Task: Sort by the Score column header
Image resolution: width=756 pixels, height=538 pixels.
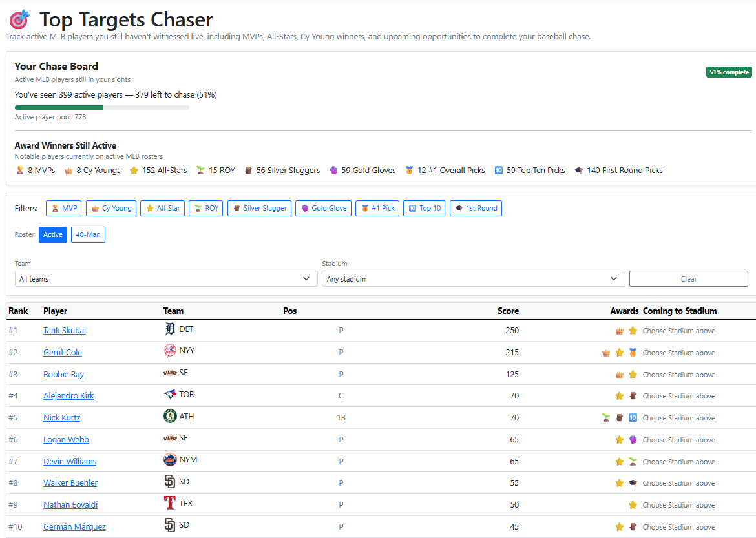Action: [508, 311]
